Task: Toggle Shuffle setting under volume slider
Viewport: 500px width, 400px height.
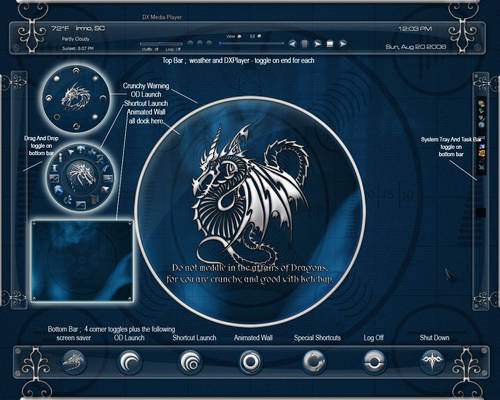Action: [x=150, y=50]
